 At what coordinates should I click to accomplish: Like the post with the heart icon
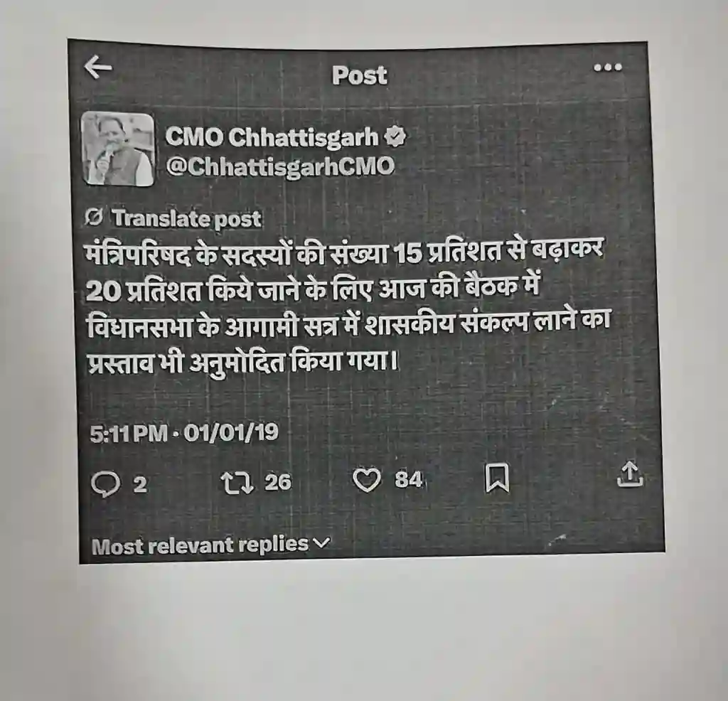(x=367, y=480)
